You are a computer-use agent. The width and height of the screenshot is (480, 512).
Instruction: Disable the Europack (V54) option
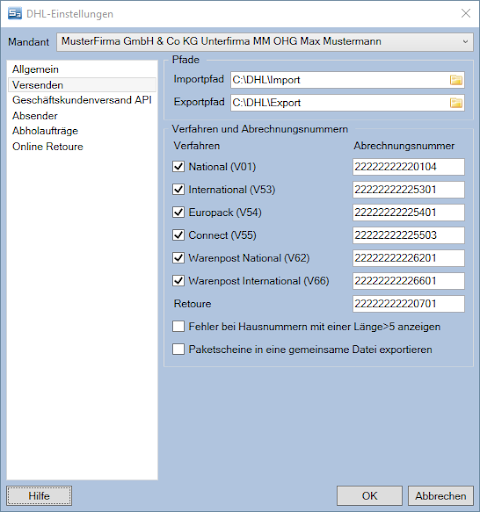click(178, 212)
